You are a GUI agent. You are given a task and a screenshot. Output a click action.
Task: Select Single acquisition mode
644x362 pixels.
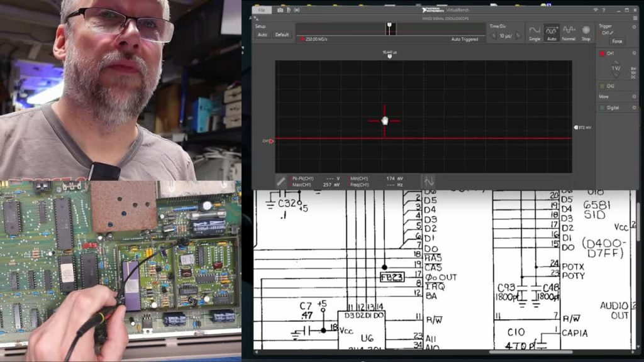tap(535, 33)
